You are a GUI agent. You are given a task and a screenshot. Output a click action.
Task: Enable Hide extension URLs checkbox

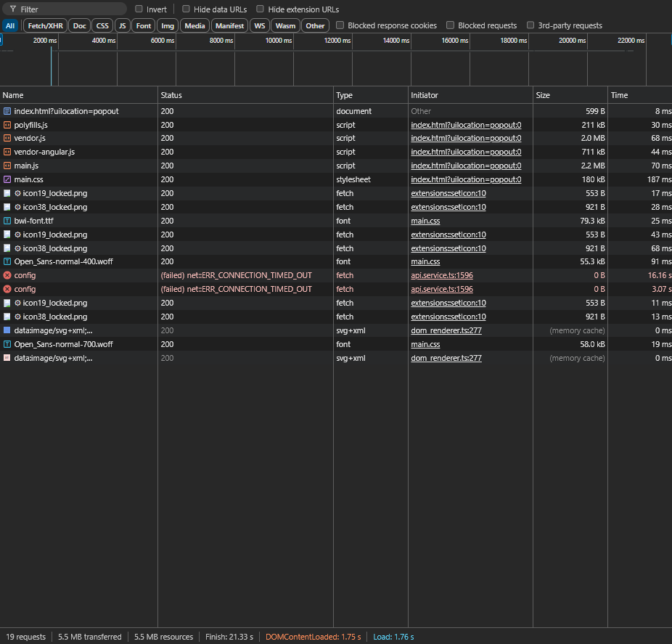[x=260, y=9]
